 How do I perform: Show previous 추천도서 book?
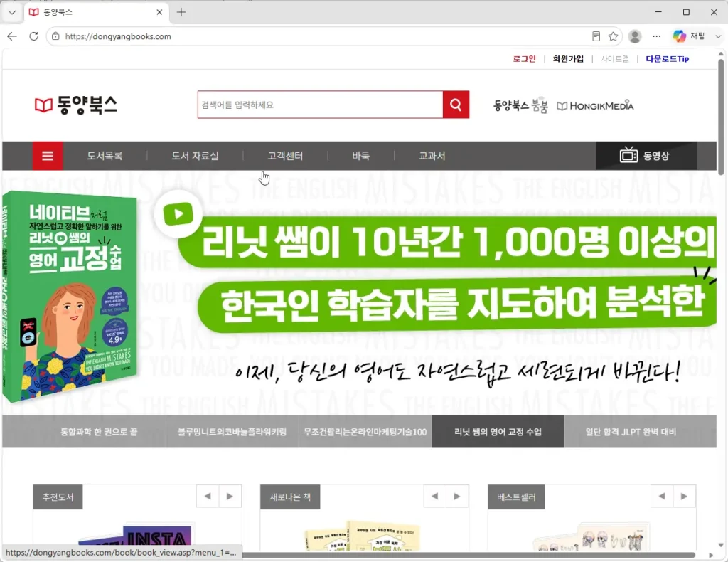(208, 497)
